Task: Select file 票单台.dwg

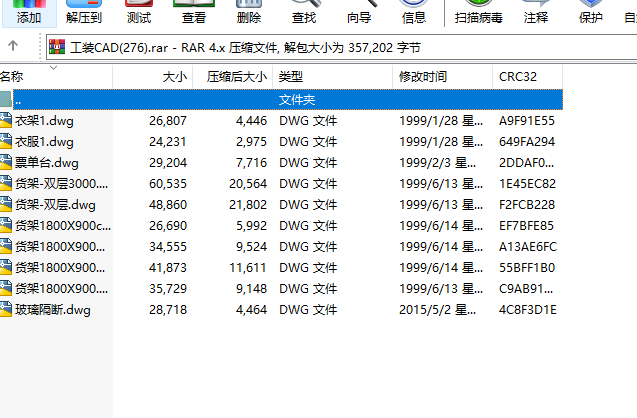Action: click(x=46, y=163)
